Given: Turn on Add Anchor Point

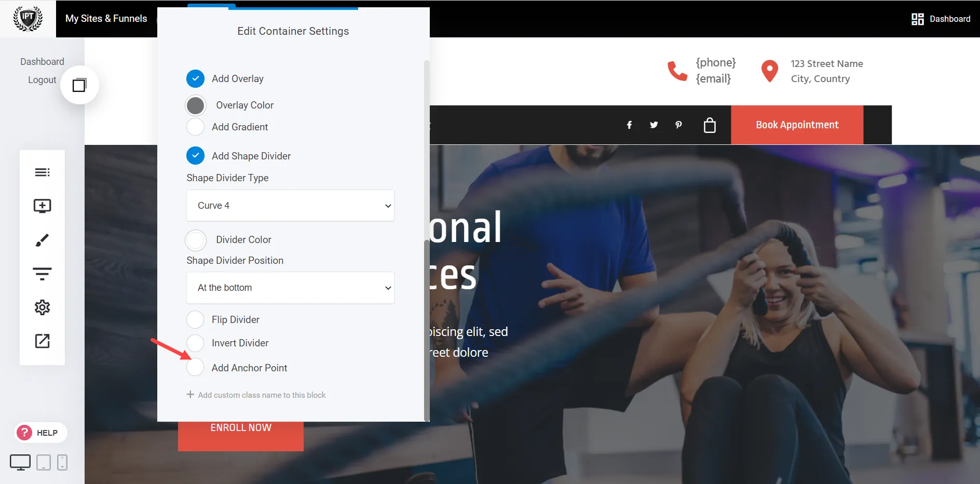Looking at the screenshot, I should (x=195, y=367).
